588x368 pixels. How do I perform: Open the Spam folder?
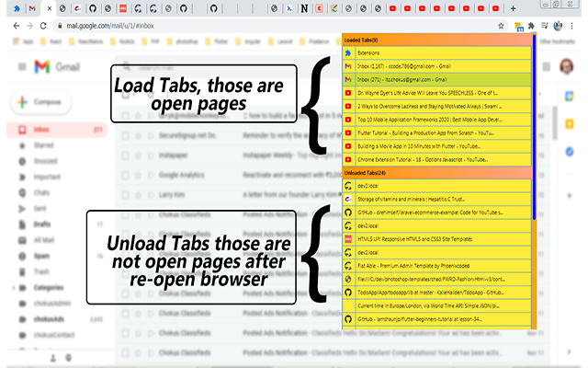(x=41, y=256)
